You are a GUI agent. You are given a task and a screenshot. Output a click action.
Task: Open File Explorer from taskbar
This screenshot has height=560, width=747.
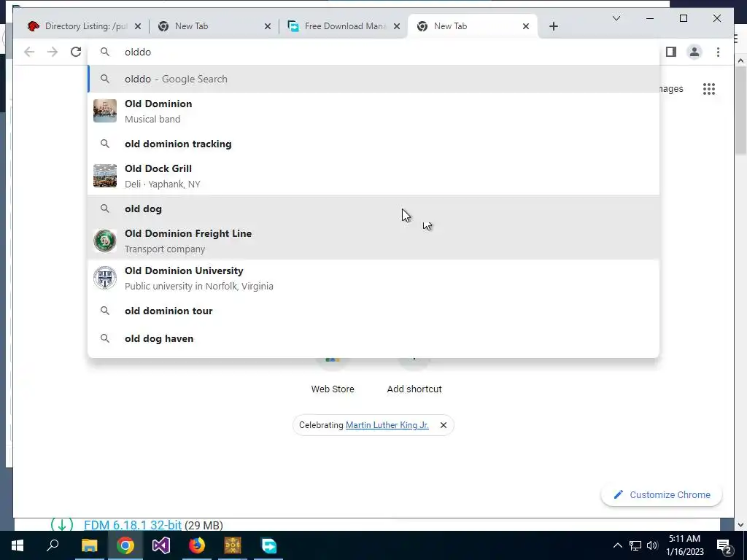click(x=89, y=545)
